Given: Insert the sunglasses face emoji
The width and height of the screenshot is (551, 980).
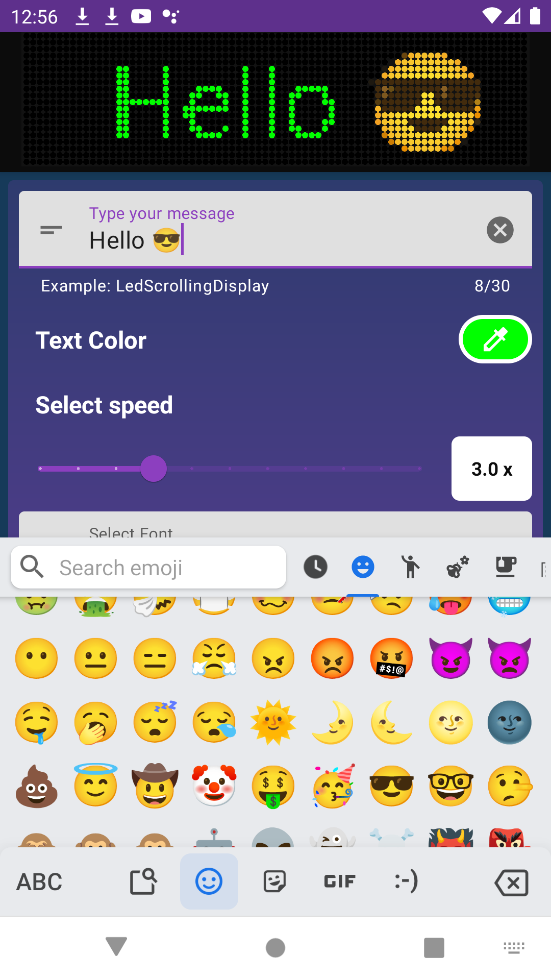Looking at the screenshot, I should (x=391, y=786).
